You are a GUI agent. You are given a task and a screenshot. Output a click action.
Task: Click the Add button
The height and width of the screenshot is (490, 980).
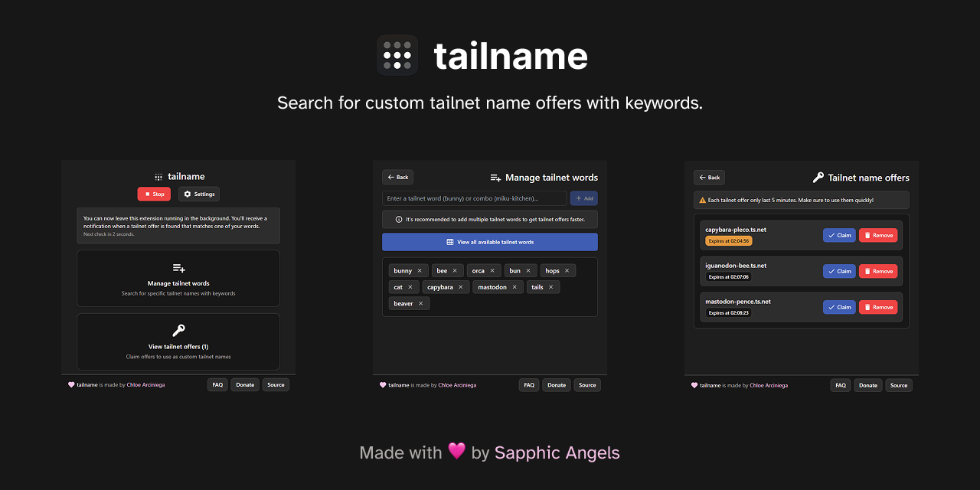tap(584, 198)
